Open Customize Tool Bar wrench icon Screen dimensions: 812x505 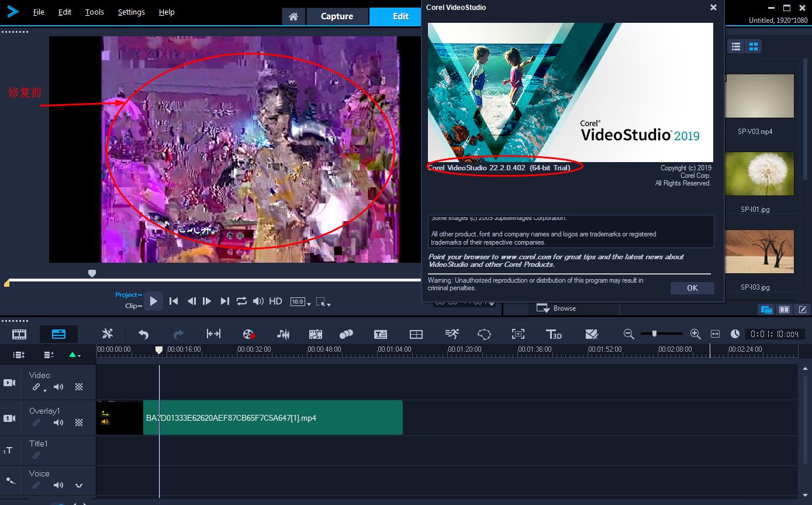pyautogui.click(x=108, y=334)
